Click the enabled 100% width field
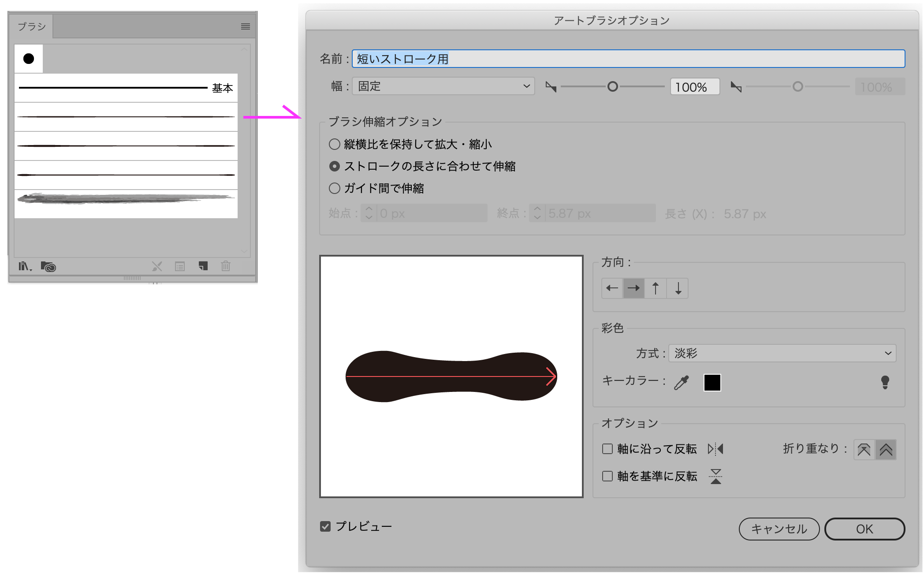The height and width of the screenshot is (574, 924). (695, 86)
